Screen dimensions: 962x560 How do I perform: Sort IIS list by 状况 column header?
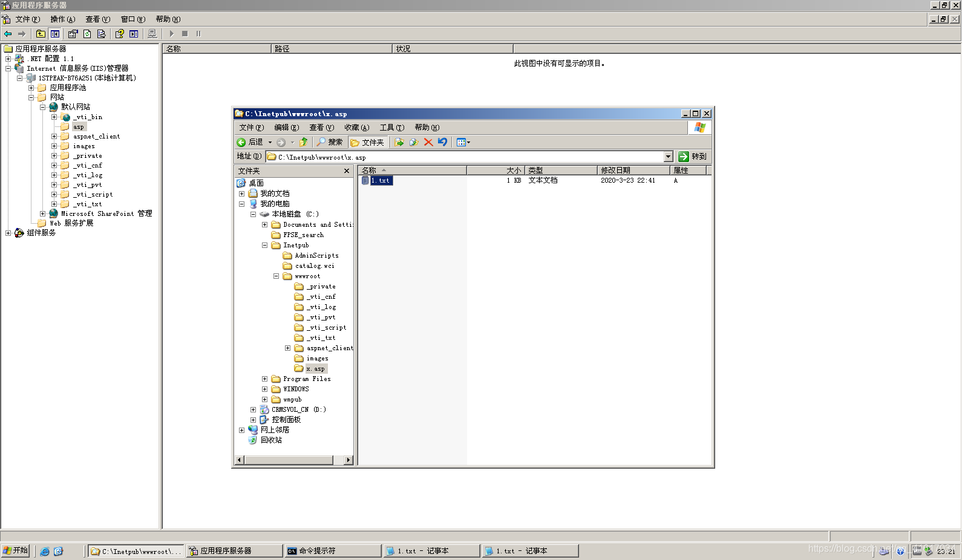pos(453,48)
